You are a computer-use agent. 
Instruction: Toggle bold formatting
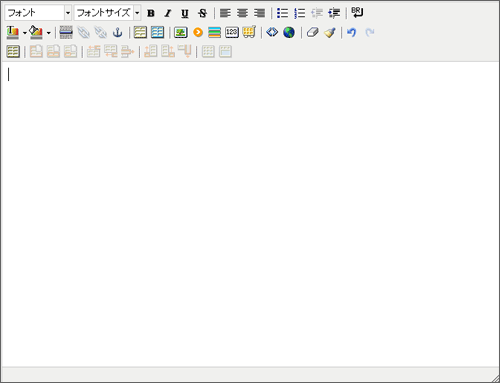pos(151,13)
